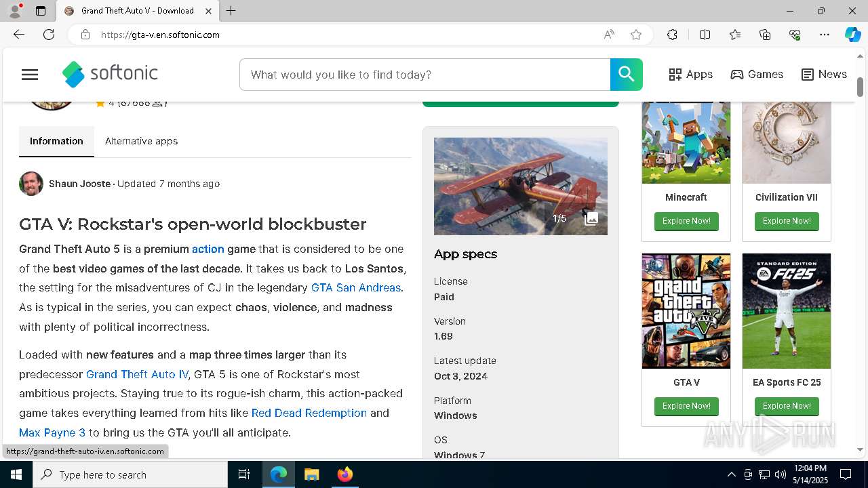Open Shaun Jooste author profile
The width and height of the screenshot is (868, 488).
point(79,184)
